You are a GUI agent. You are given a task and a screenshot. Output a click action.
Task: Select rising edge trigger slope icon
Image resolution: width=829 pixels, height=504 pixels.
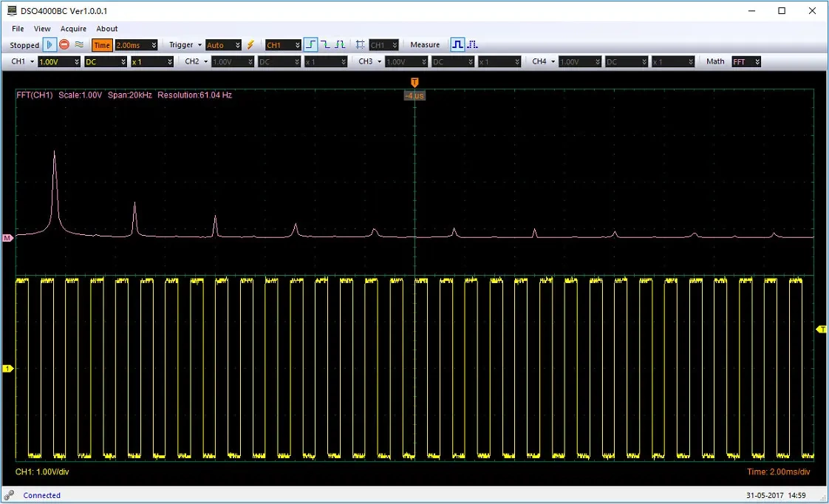tap(311, 45)
